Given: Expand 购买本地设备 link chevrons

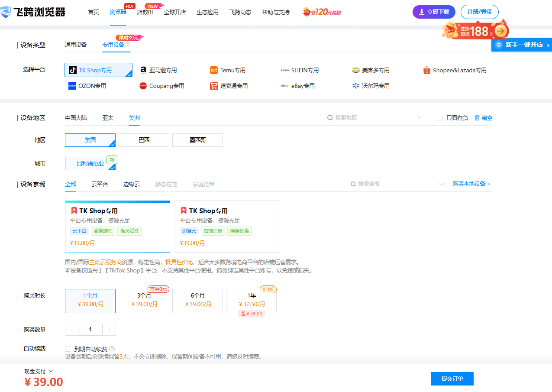Looking at the screenshot, I should pyautogui.click(x=489, y=184).
